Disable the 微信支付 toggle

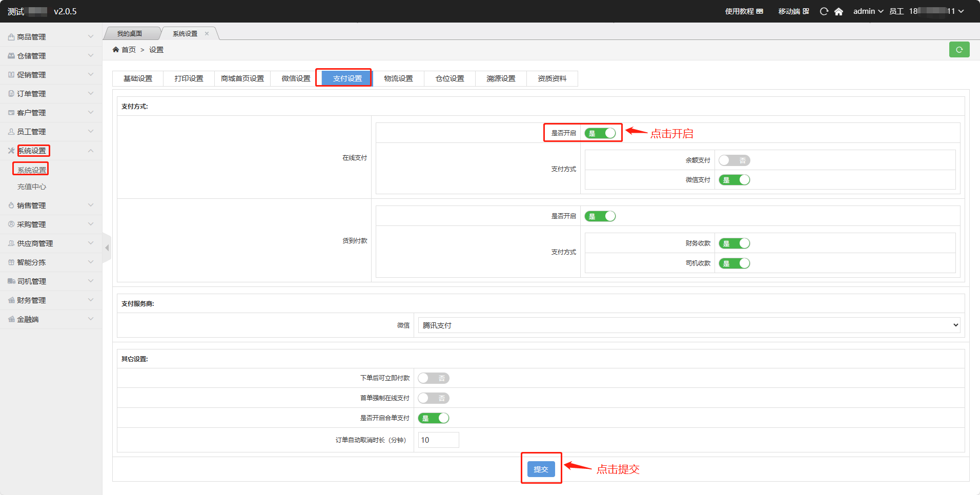734,180
